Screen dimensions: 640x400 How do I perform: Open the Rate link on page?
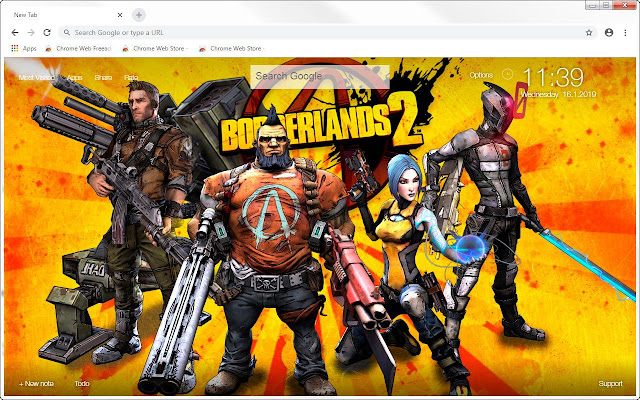(131, 78)
